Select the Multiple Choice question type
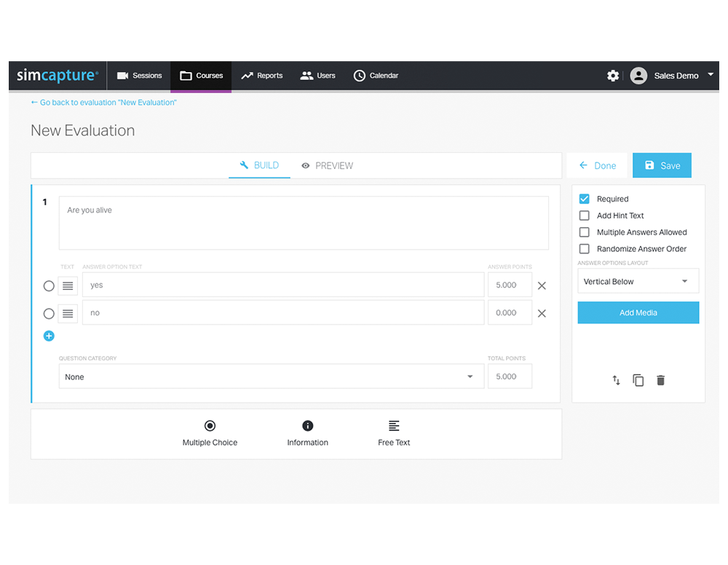728x565 pixels. point(210,433)
